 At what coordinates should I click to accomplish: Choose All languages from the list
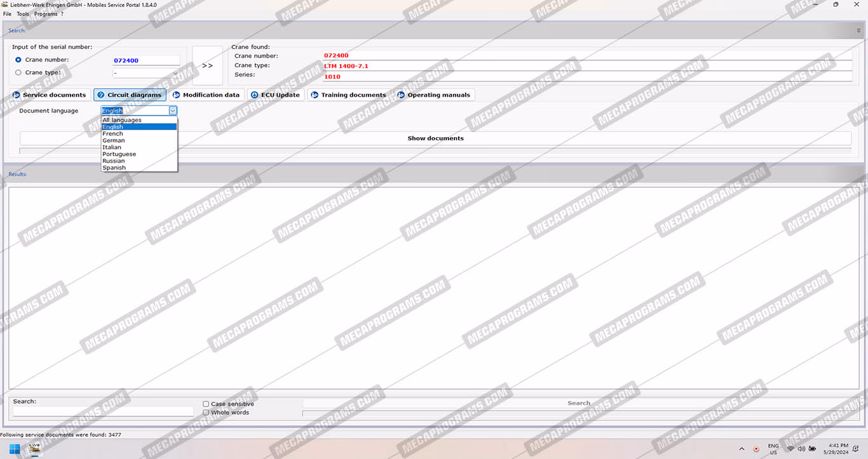click(139, 120)
